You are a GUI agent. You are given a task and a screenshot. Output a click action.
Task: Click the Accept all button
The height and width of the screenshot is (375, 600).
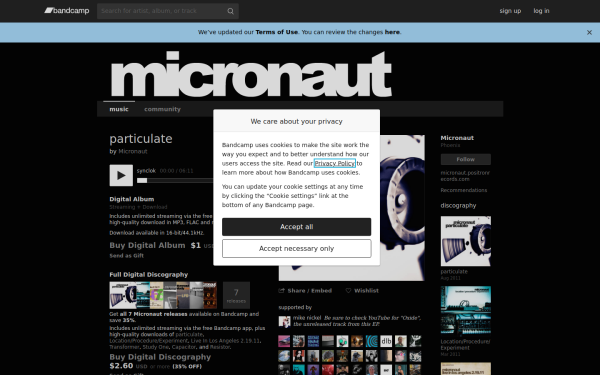click(x=297, y=227)
